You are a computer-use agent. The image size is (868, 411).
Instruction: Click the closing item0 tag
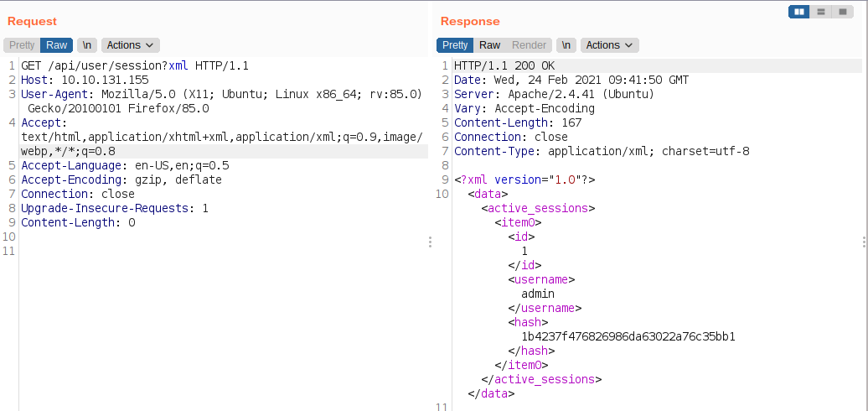pos(521,365)
